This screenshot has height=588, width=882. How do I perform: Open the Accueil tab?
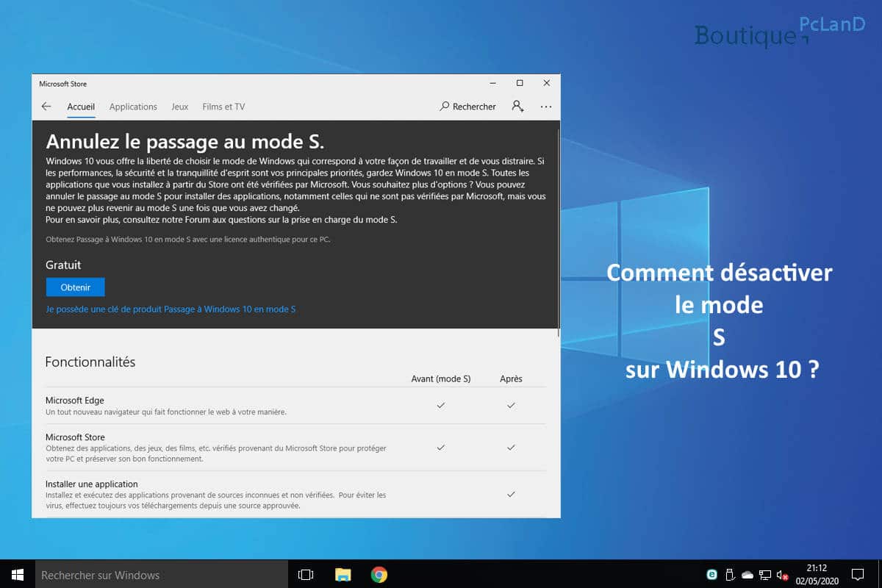(x=81, y=107)
